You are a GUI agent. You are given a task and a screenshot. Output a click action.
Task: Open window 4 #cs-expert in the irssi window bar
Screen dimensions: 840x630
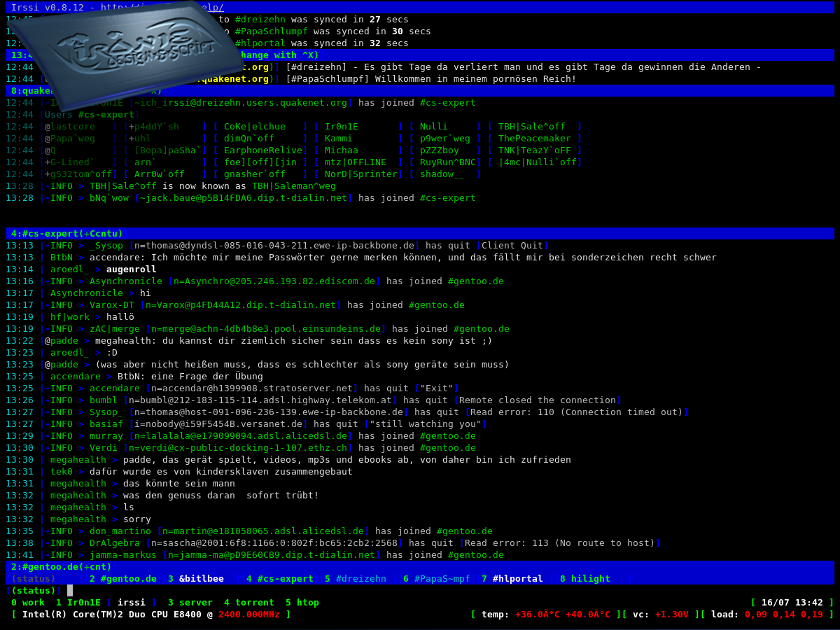click(x=280, y=579)
